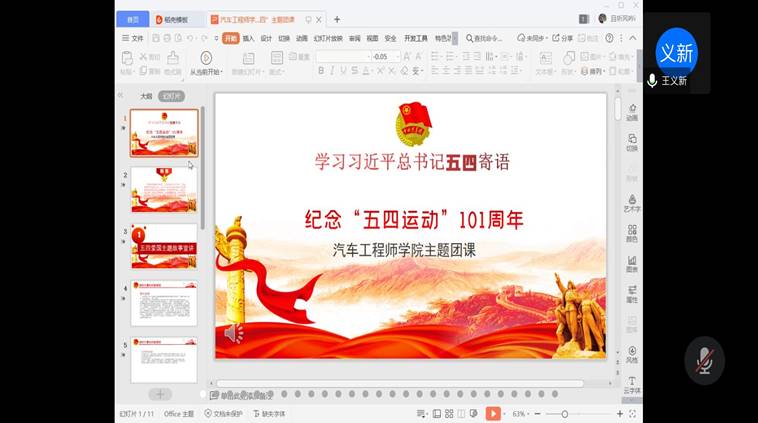Switch to the 插入 ribbon tab
The image size is (758, 423).
[248, 38]
